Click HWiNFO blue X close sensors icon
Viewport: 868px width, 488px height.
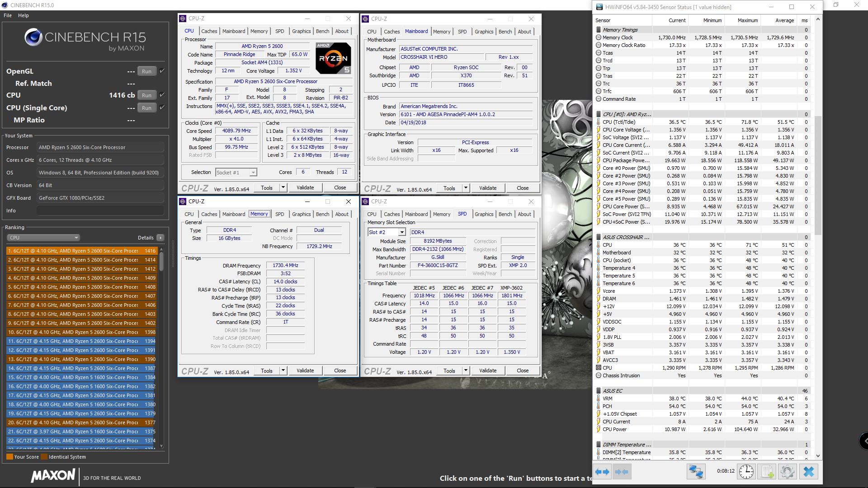pyautogui.click(x=809, y=472)
